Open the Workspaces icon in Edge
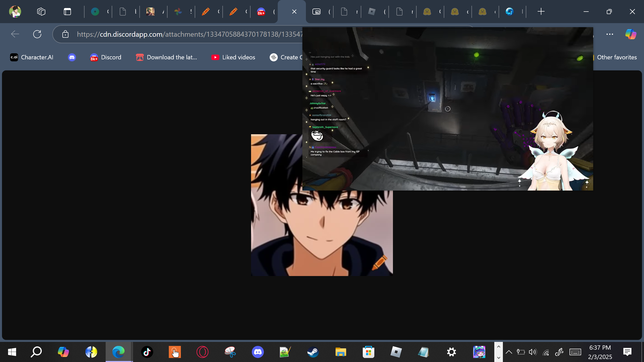The height and width of the screenshot is (362, 644). 41,12
